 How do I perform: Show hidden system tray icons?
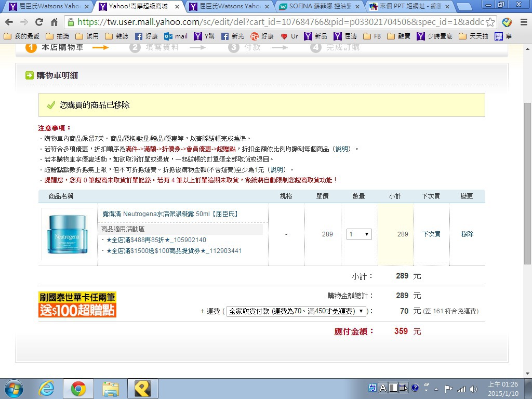coord(436,389)
